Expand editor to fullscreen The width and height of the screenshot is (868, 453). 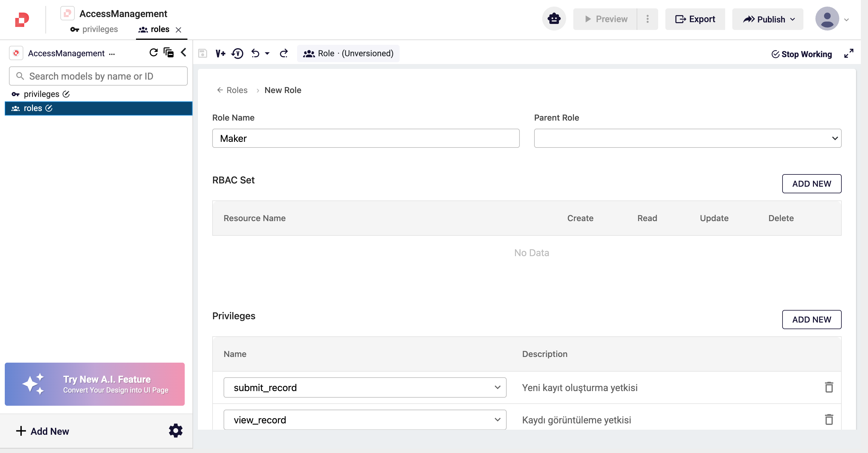point(849,53)
